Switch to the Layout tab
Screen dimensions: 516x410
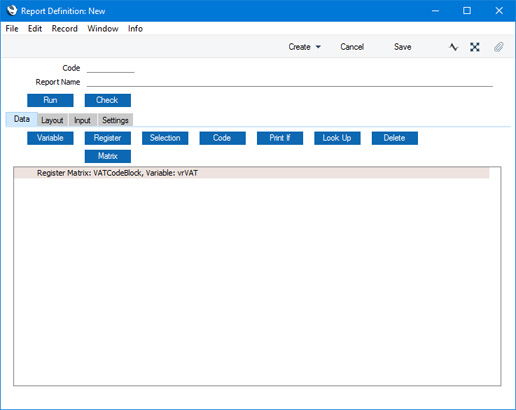(52, 120)
